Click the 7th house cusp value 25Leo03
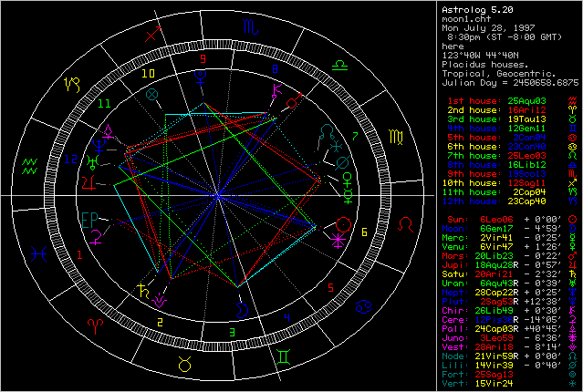Screen dimensions: 583x392 pos(526,156)
